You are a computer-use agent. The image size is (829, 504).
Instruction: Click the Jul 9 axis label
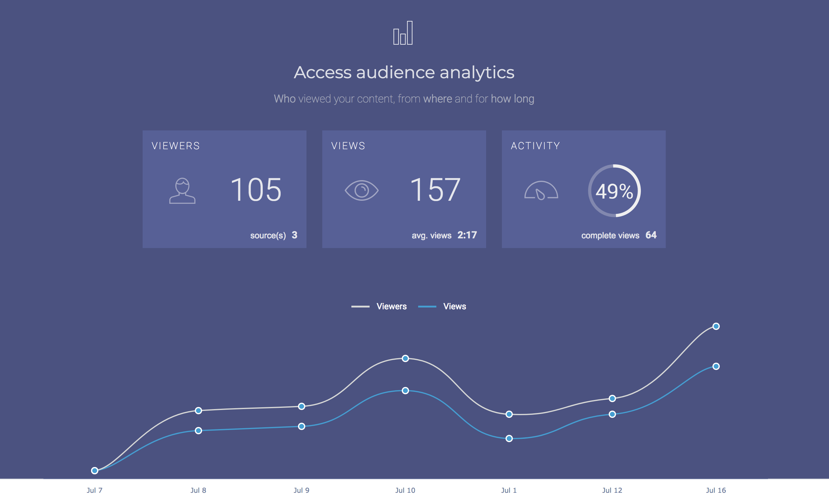coord(301,490)
